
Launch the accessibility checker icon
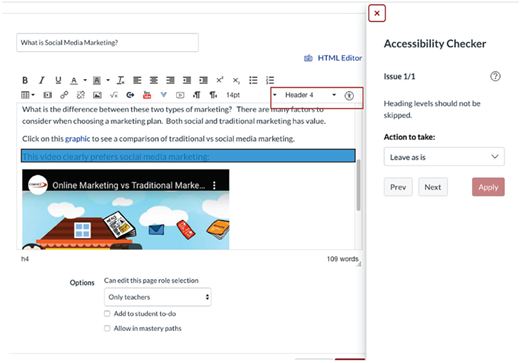tap(349, 96)
